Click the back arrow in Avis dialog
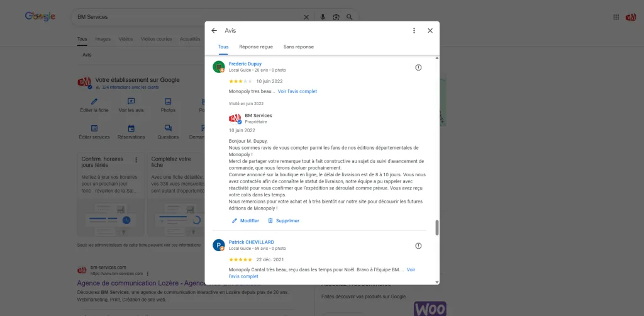The image size is (644, 316). pos(214,30)
